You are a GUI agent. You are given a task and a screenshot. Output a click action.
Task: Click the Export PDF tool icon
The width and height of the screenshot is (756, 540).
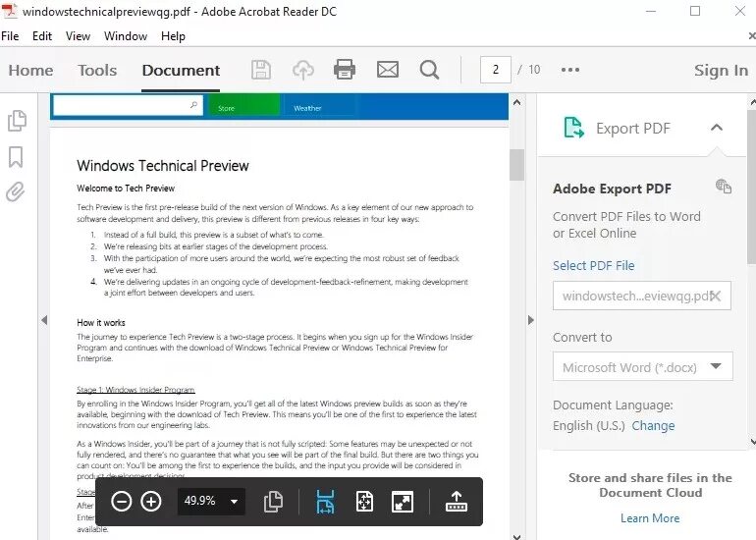click(x=574, y=128)
